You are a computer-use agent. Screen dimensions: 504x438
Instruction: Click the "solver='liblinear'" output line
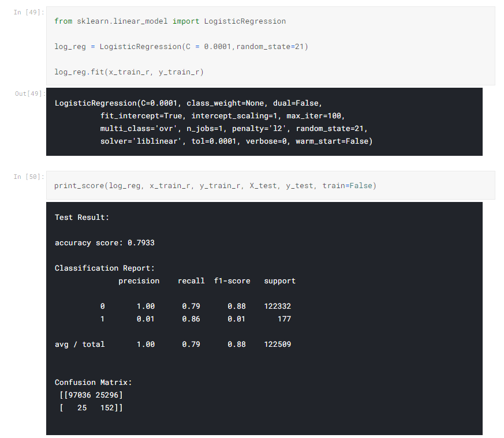click(x=236, y=141)
